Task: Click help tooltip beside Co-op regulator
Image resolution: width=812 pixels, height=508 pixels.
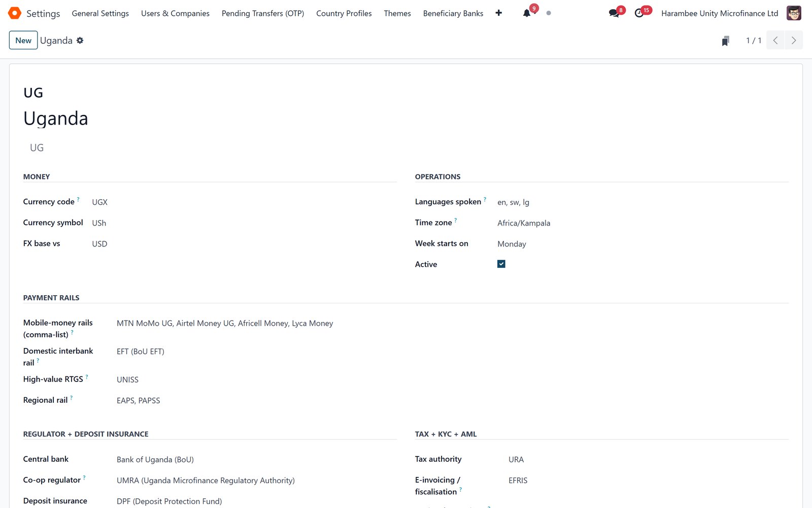Action: 84,477
